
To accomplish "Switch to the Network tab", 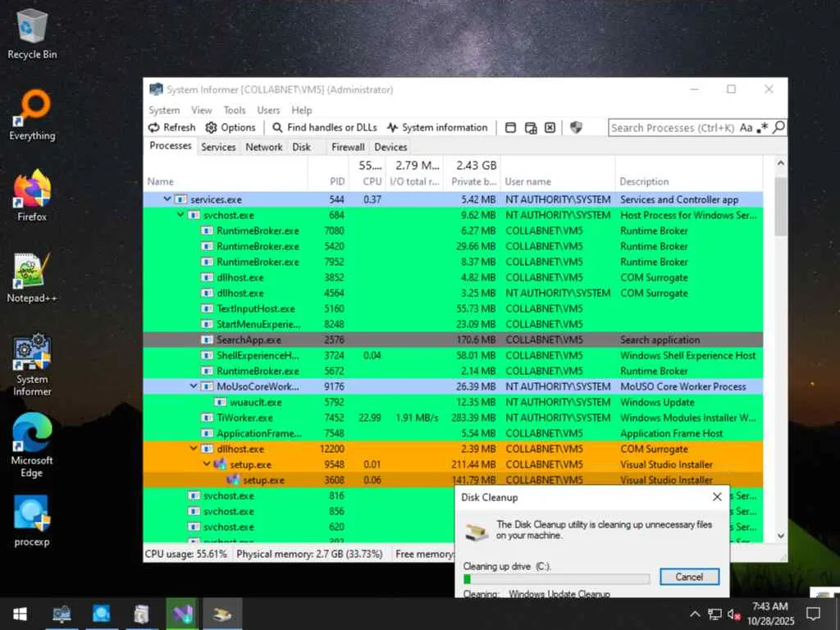I will 264,147.
